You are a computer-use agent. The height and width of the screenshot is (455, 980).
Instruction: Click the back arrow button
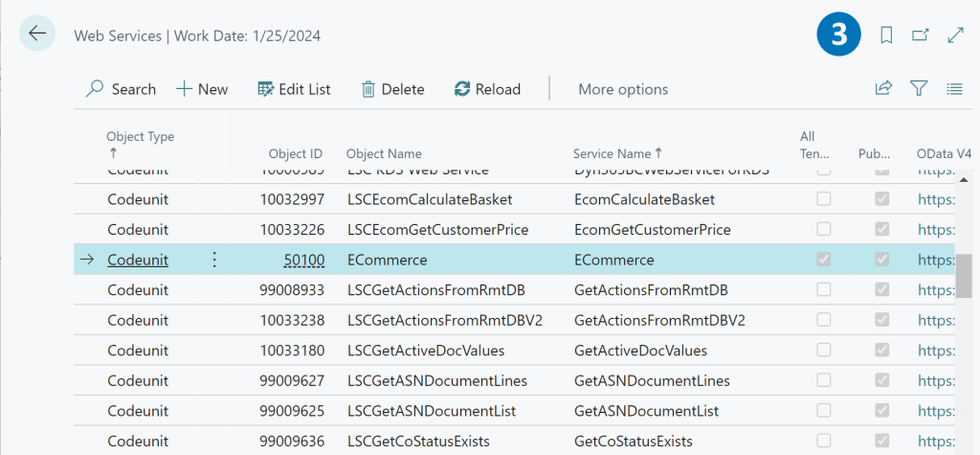(37, 34)
